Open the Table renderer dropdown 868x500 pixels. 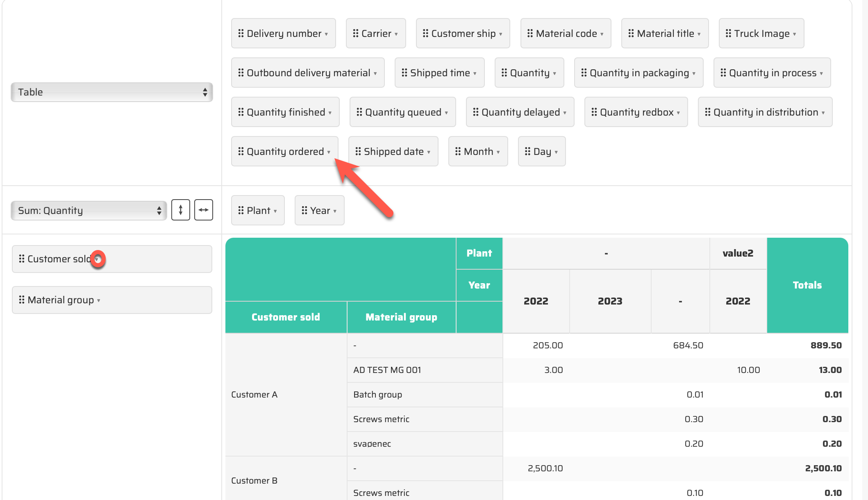pyautogui.click(x=111, y=92)
